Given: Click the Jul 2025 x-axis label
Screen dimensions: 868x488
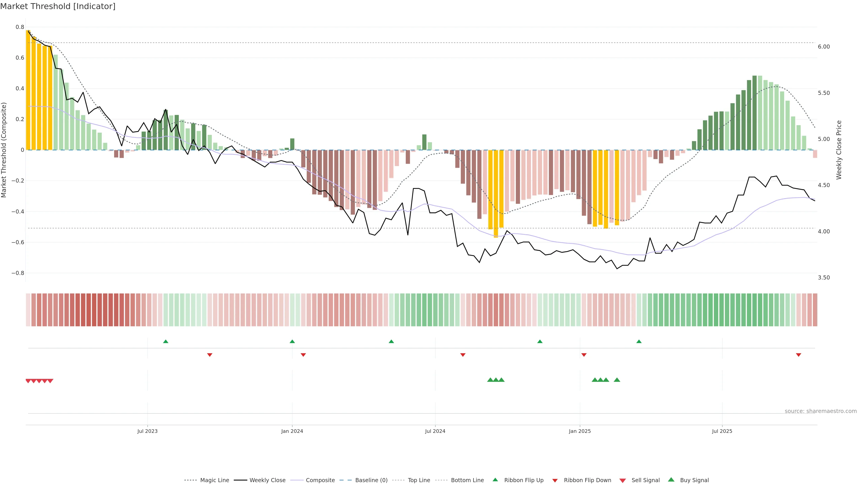Looking at the screenshot, I should [722, 431].
